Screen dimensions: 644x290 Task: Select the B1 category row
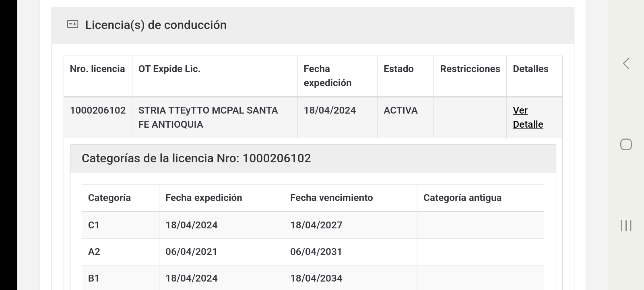pos(94,278)
